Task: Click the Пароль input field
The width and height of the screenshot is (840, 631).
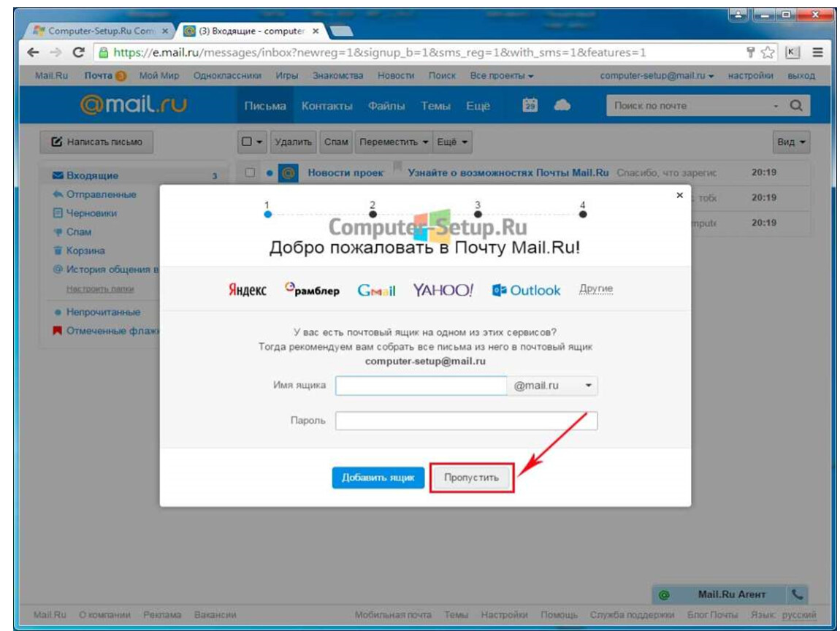Action: coord(466,421)
